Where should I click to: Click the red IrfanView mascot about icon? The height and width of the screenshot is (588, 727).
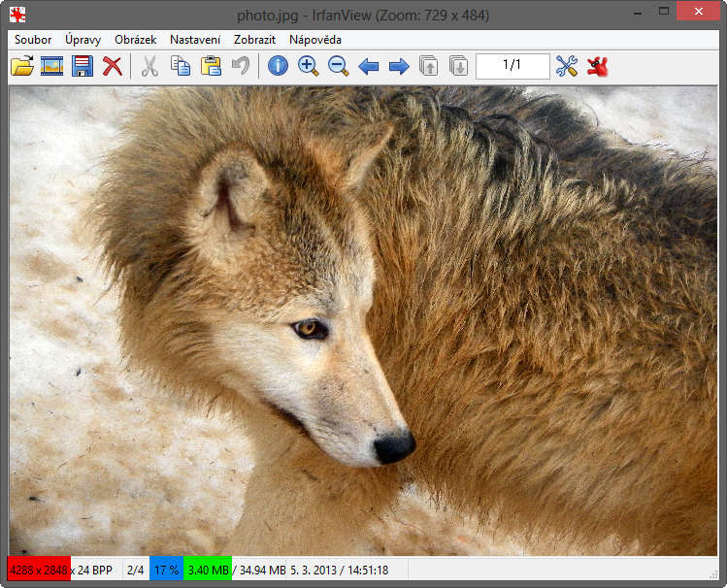597,66
